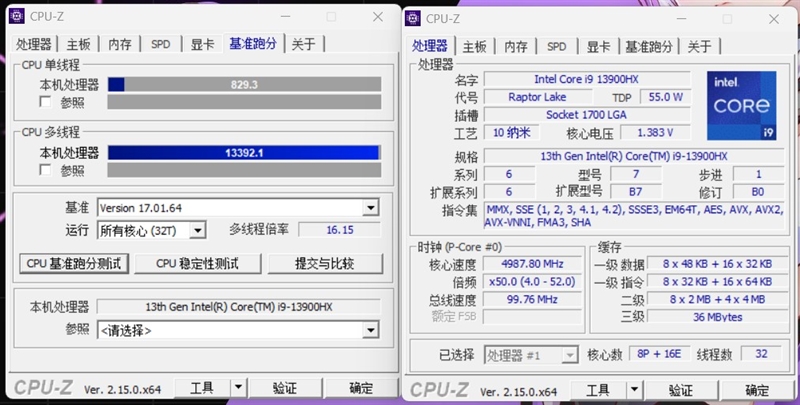Expand 工具 dropdown arrow in left window
Viewport: 800px width, 405px height.
tap(238, 388)
